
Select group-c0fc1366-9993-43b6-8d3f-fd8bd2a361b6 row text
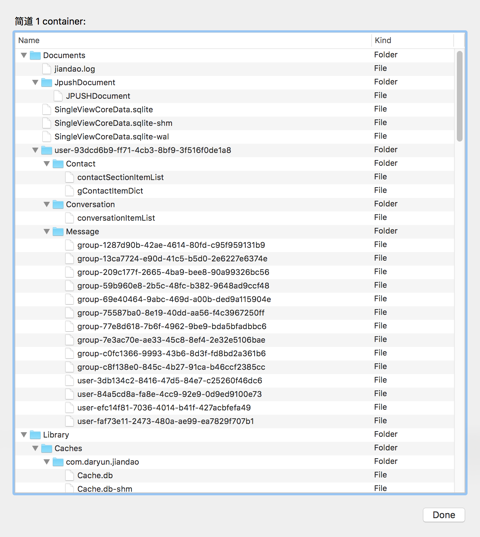point(171,353)
